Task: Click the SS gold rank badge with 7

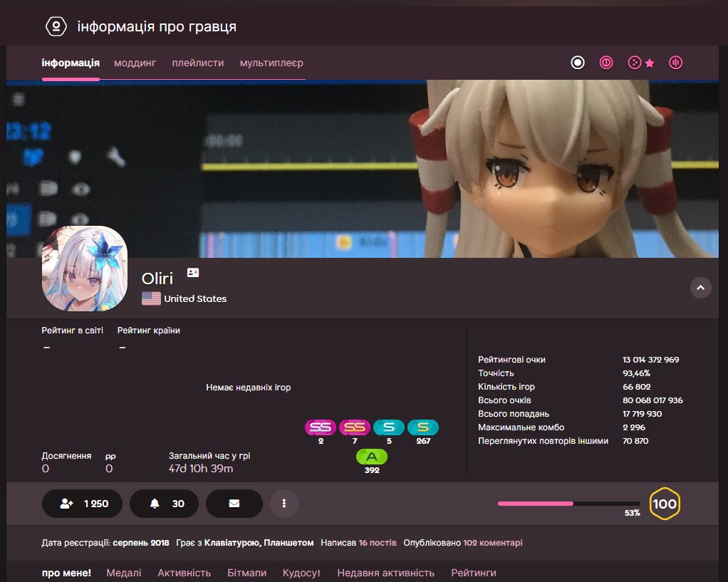Action: [x=355, y=427]
